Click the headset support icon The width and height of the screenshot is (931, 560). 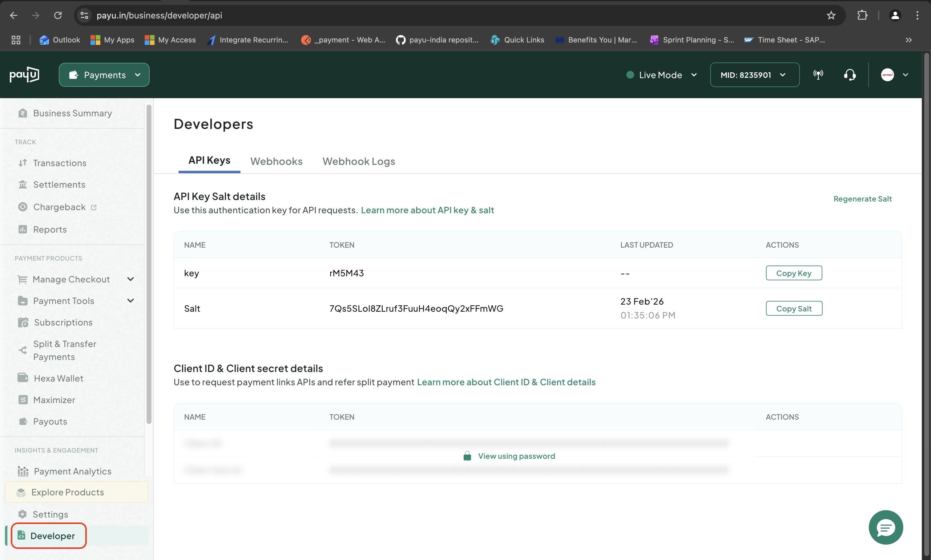tap(849, 75)
